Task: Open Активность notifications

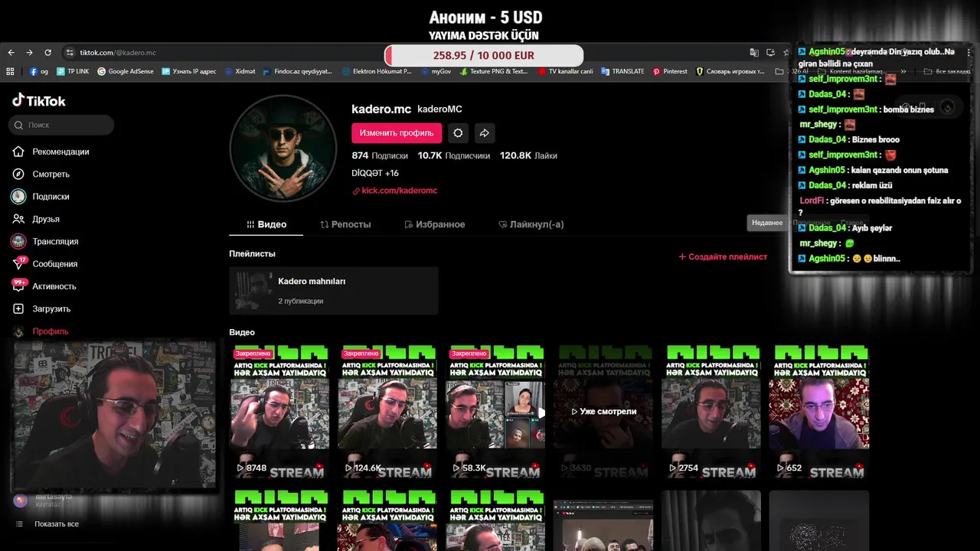Action: pos(44,286)
